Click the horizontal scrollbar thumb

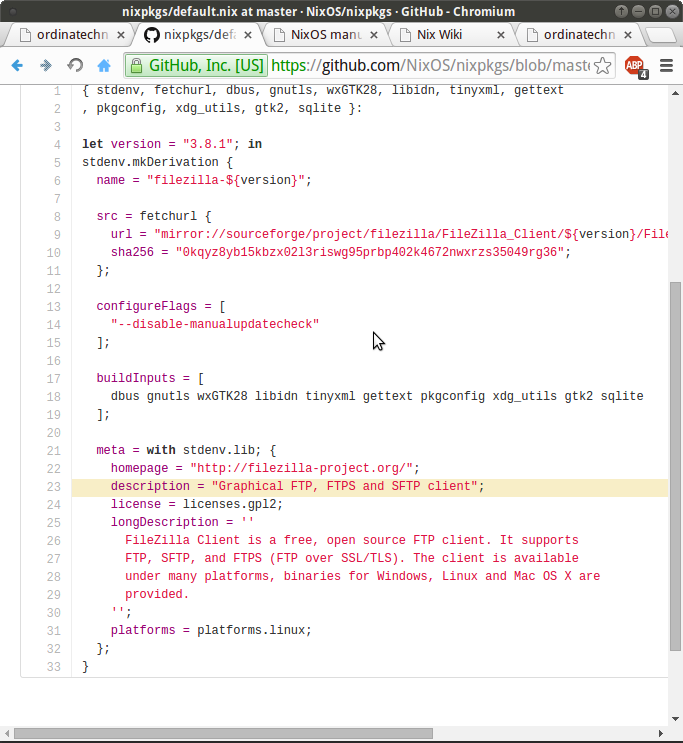(223, 734)
